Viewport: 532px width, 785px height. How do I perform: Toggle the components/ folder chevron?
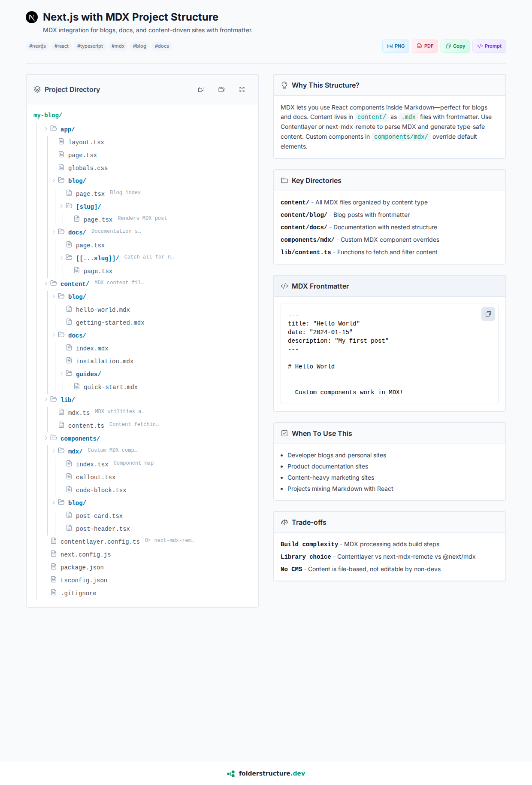(x=46, y=438)
